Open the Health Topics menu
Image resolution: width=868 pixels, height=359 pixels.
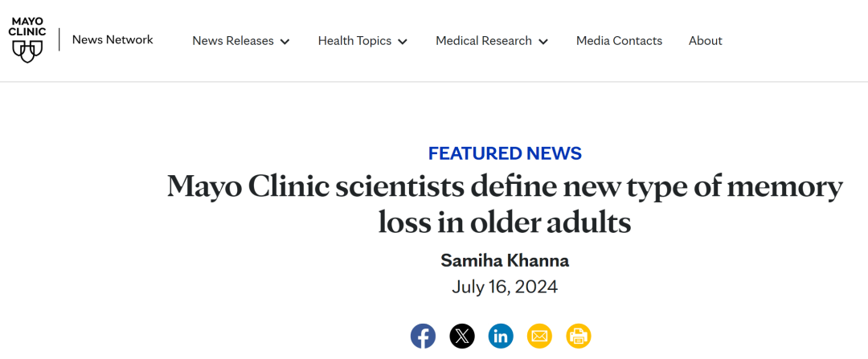(x=354, y=41)
